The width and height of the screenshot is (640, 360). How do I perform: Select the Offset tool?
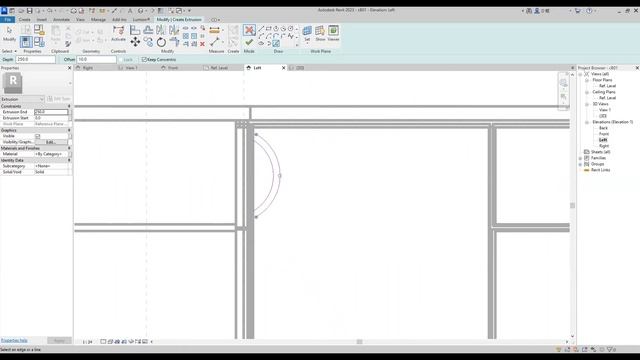click(148, 29)
